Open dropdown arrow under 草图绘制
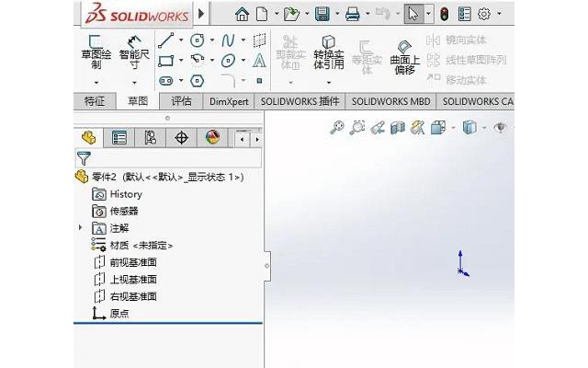The height and width of the screenshot is (368, 588). pyautogui.click(x=96, y=82)
